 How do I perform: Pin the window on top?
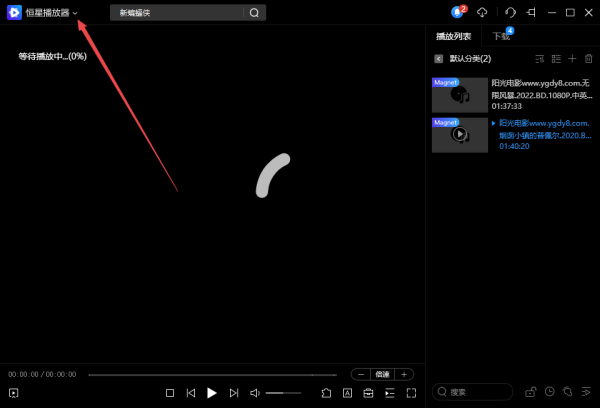coord(530,12)
